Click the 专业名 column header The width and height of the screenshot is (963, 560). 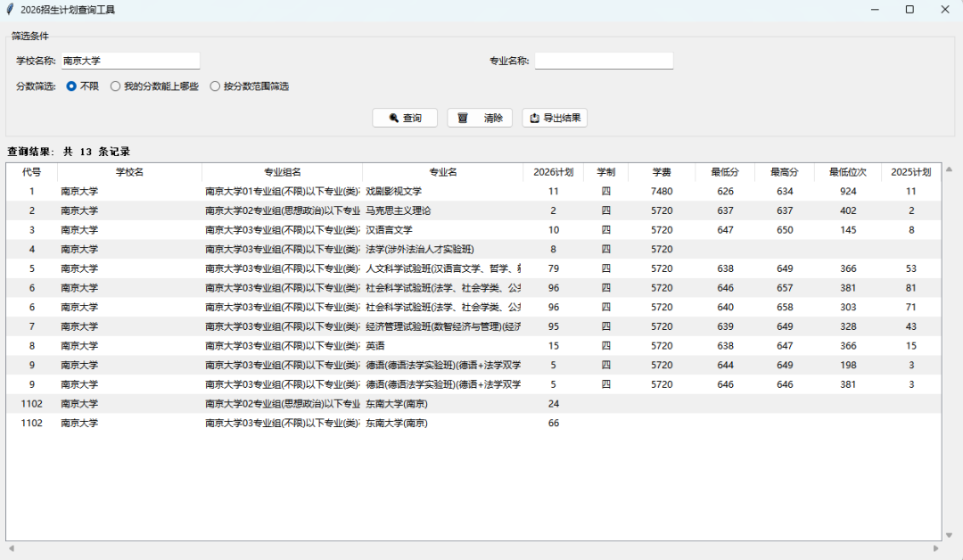(443, 172)
